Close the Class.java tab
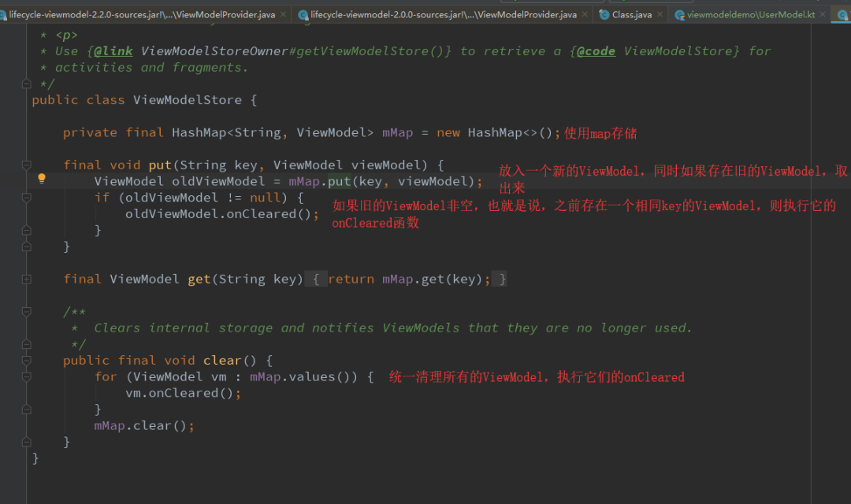The width and height of the screenshot is (851, 504). 660,15
